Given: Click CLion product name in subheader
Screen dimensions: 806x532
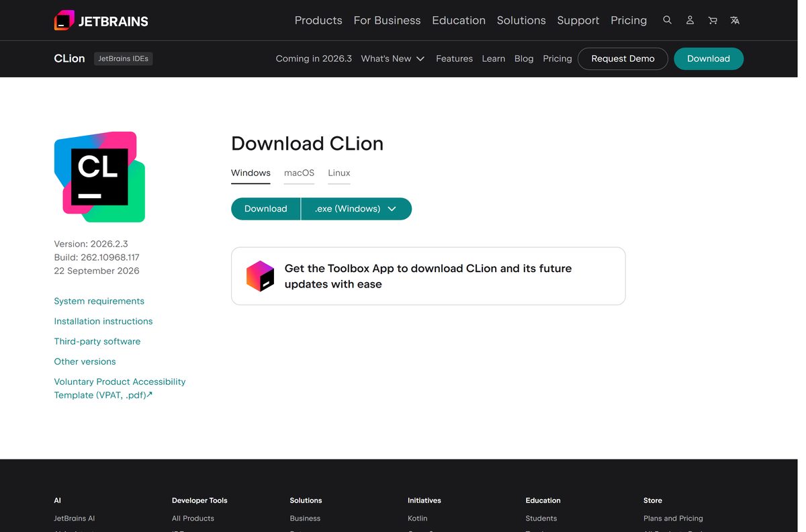Looking at the screenshot, I should [x=69, y=58].
